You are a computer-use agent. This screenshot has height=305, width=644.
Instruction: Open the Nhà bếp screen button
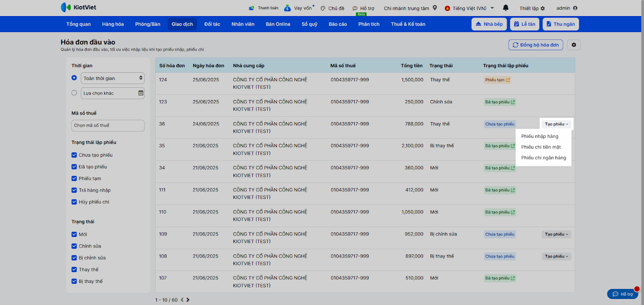489,24
